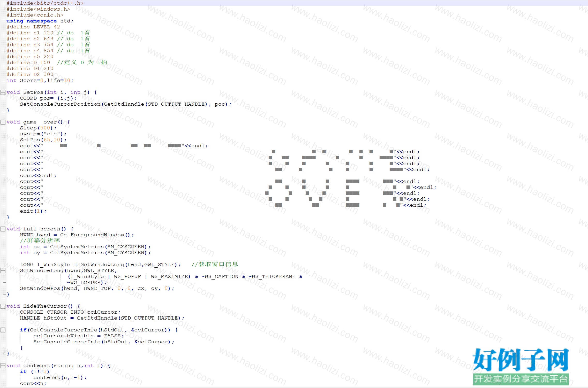Click the '#define n3 754' line

pos(48,45)
